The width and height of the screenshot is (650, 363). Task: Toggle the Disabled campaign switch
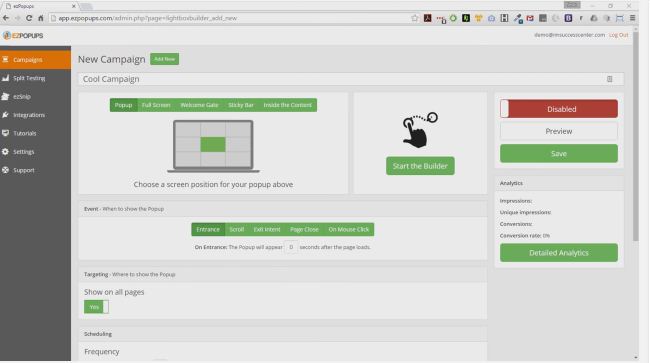(x=559, y=109)
